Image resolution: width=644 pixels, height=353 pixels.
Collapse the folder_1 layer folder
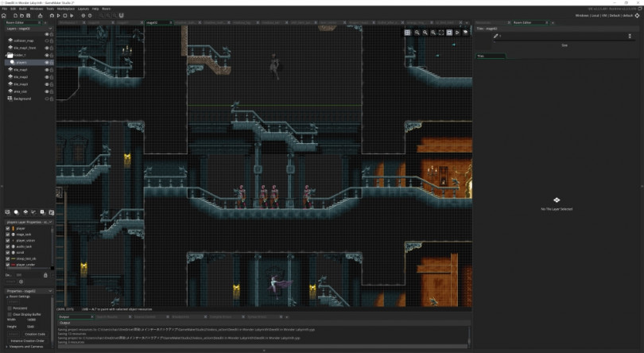point(6,55)
